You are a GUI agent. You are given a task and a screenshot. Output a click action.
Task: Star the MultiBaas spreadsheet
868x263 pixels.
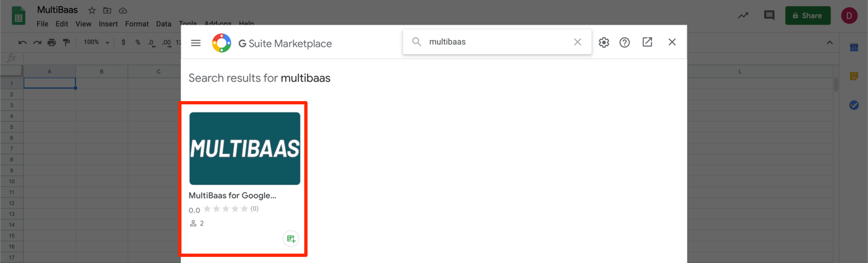[92, 10]
